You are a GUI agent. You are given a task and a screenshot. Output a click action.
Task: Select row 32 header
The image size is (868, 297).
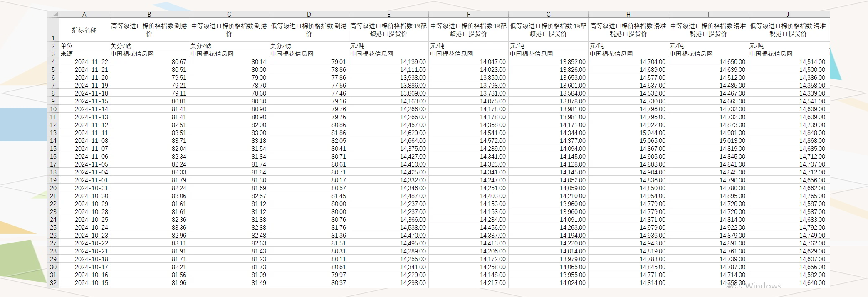point(53,283)
